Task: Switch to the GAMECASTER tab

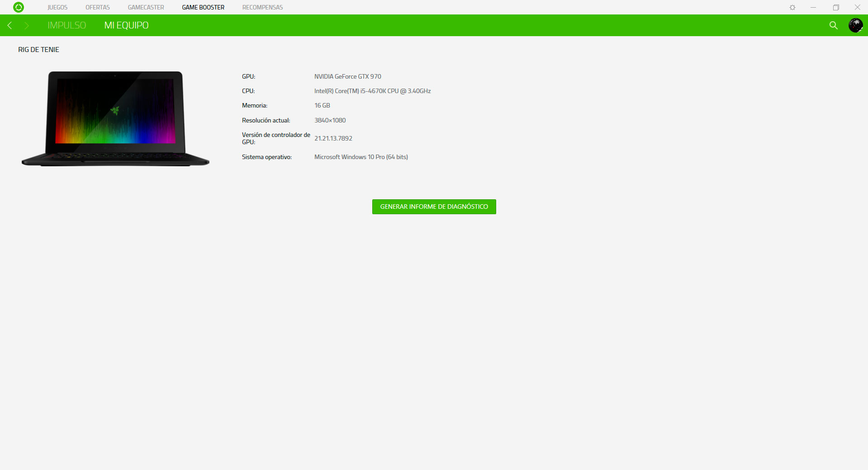Action: click(146, 7)
